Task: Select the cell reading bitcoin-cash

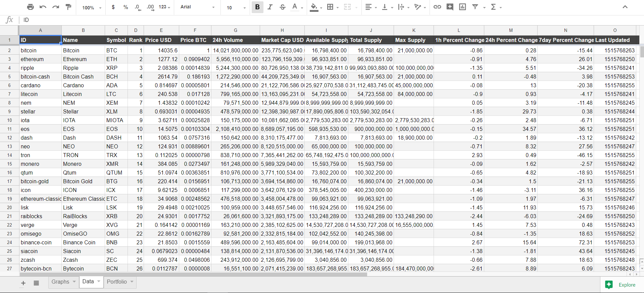Action: click(40, 77)
